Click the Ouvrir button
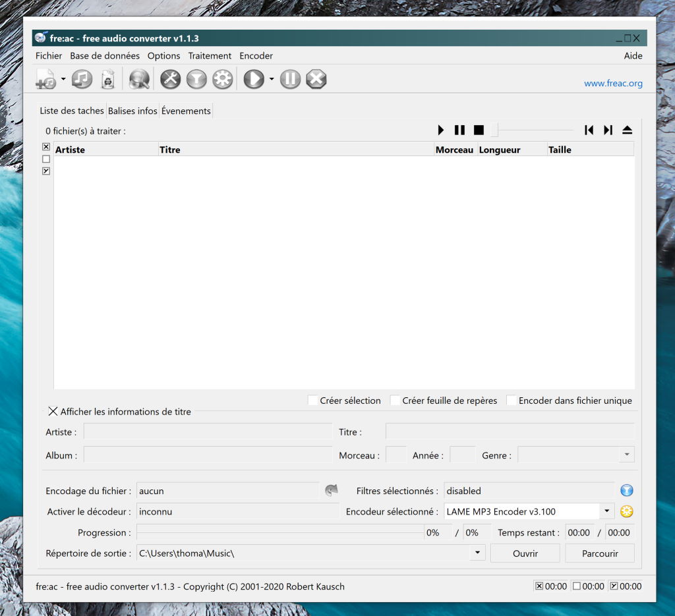Screen dimensions: 675x616 525,553
